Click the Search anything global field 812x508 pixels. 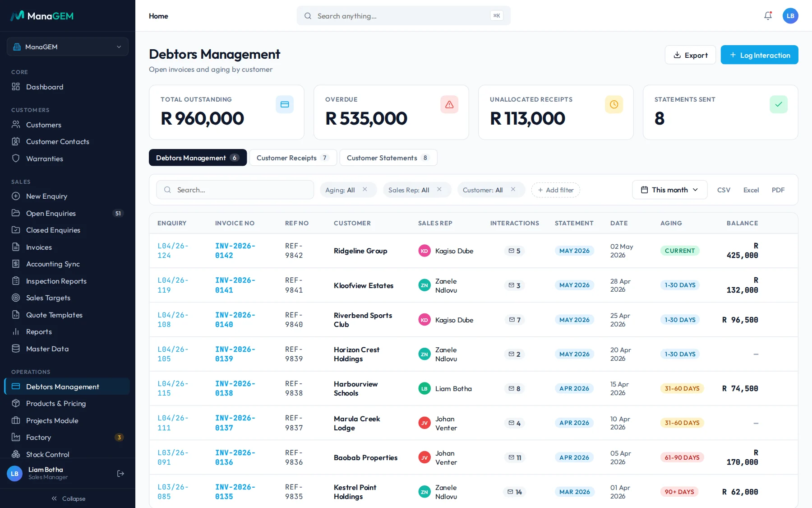(x=403, y=16)
